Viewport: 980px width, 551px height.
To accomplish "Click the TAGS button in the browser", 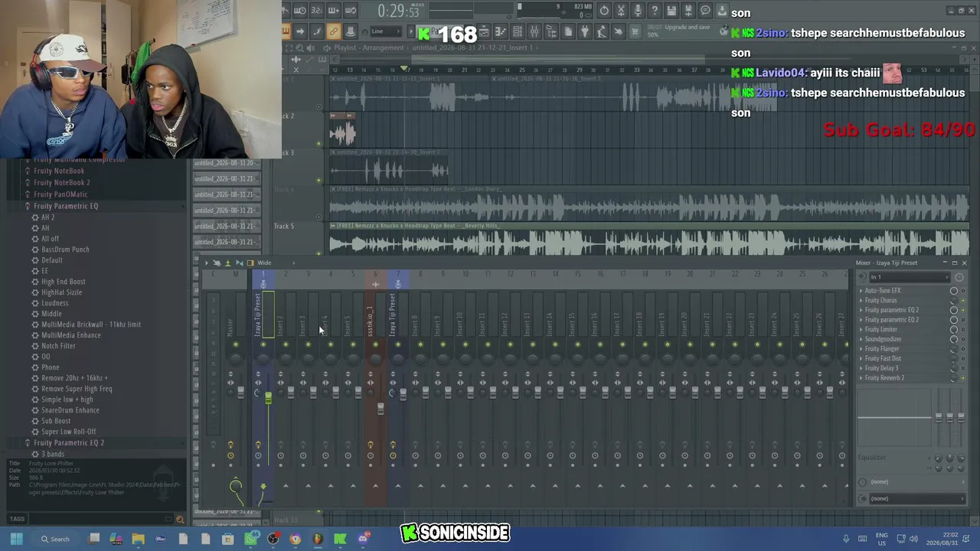I will coord(17,520).
